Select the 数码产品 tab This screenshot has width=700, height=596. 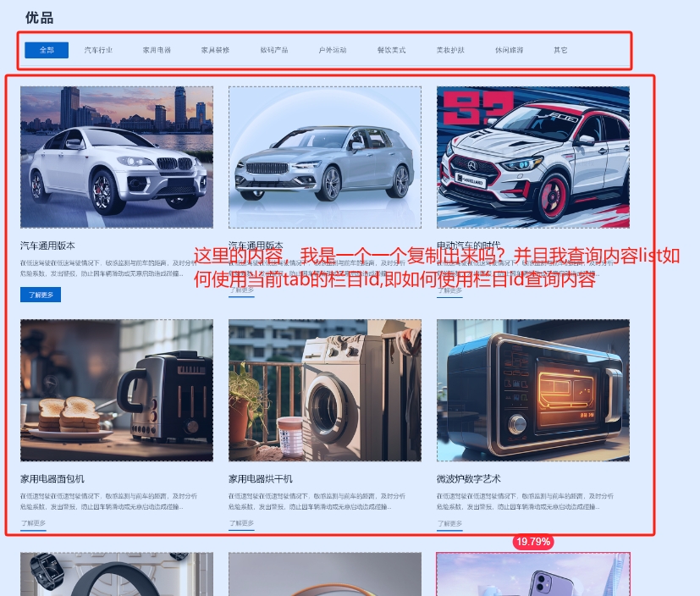coord(274,50)
